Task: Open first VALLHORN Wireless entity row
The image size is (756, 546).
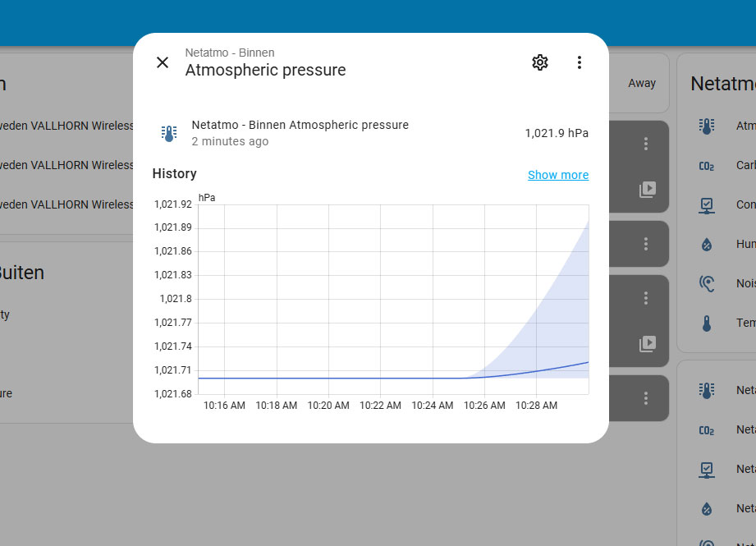Action: [66, 126]
